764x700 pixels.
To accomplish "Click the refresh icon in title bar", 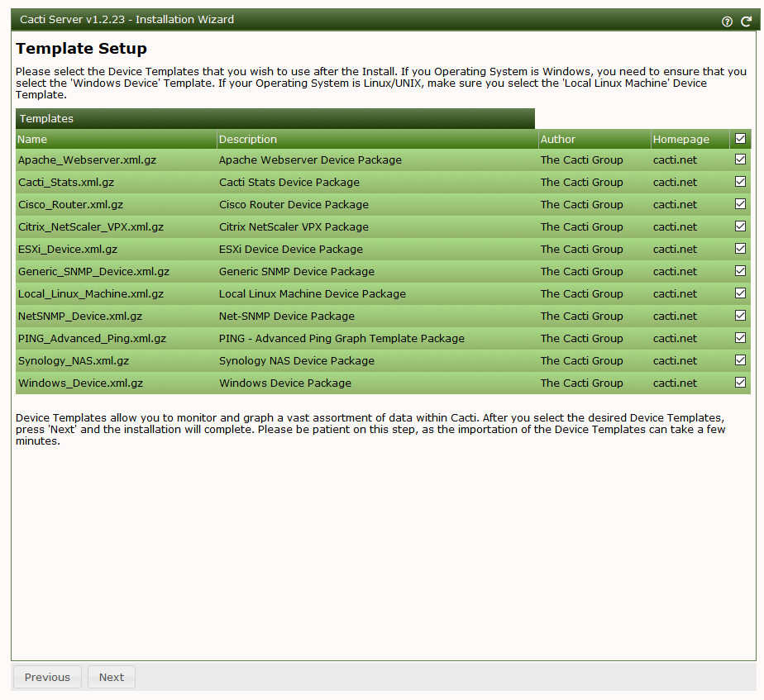I will coord(746,21).
